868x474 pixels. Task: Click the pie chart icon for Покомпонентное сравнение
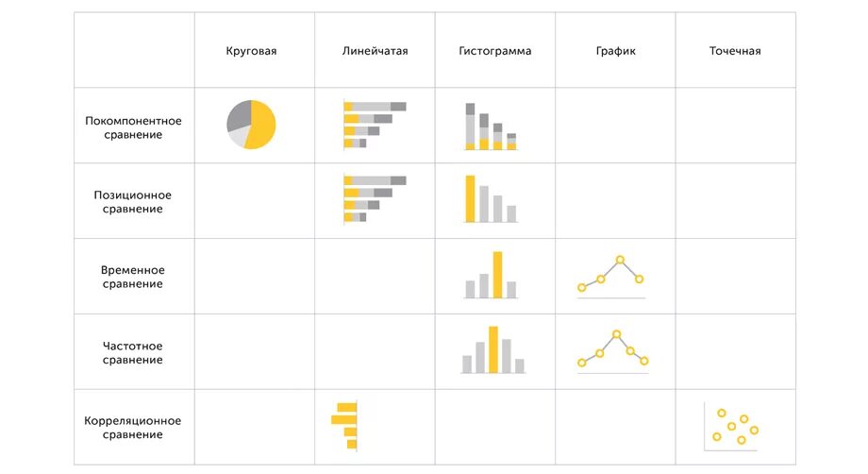[251, 125]
